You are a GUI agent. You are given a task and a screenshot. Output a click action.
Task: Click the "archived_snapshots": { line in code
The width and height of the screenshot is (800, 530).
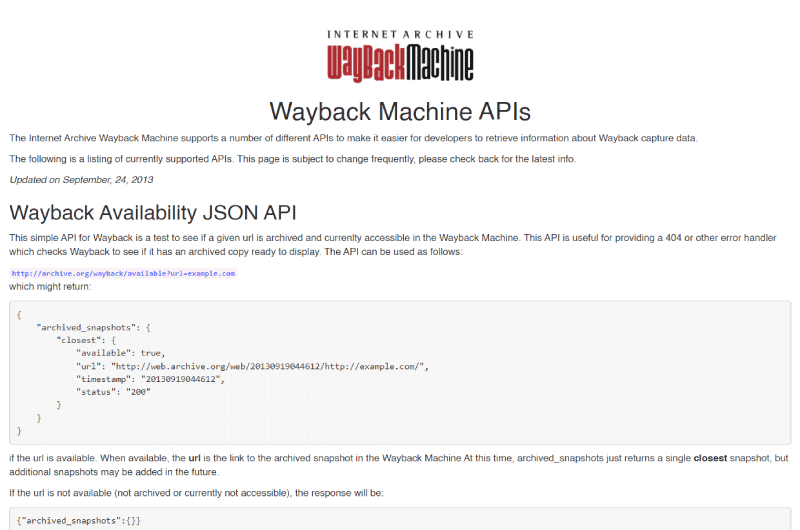coord(93,327)
